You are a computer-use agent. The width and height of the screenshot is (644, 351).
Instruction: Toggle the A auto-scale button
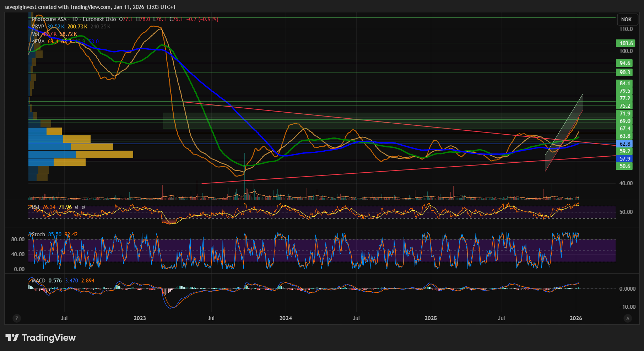[628, 318]
